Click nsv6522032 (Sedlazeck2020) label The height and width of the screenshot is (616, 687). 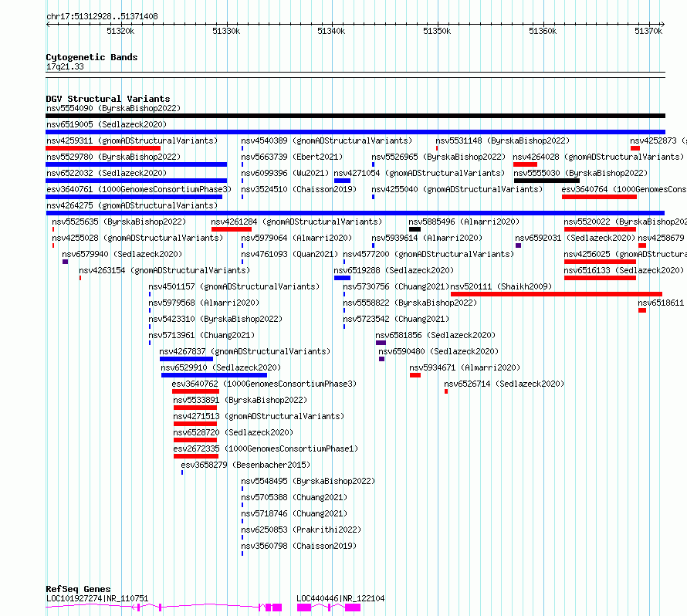tap(107, 173)
